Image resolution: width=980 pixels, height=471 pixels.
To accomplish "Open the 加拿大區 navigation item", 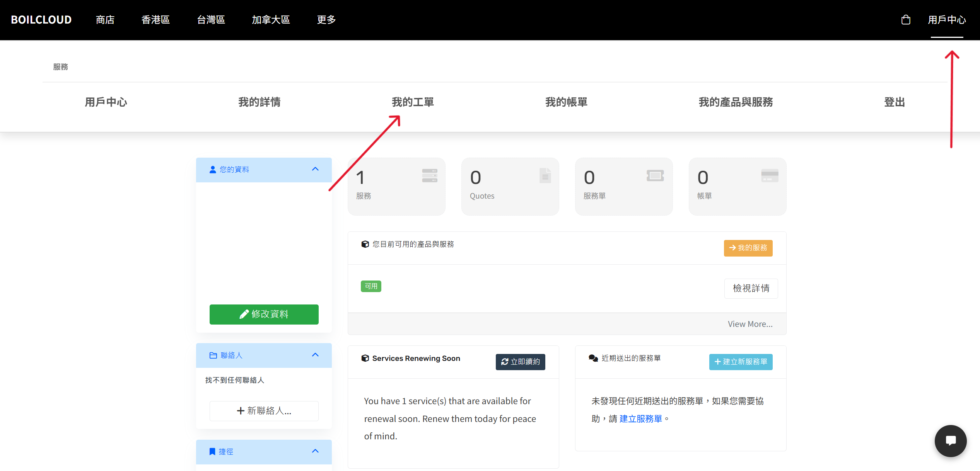I will point(271,20).
